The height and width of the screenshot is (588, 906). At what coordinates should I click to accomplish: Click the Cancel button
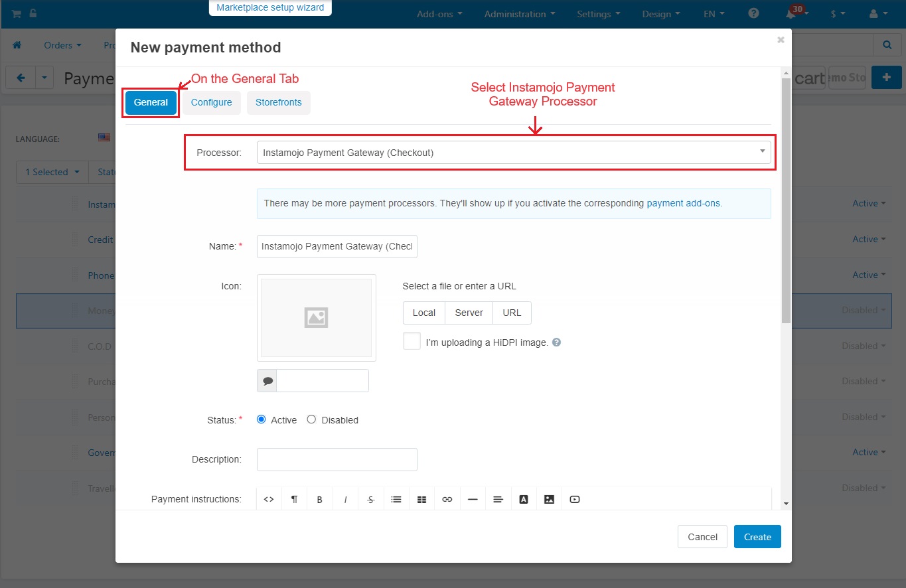703,537
